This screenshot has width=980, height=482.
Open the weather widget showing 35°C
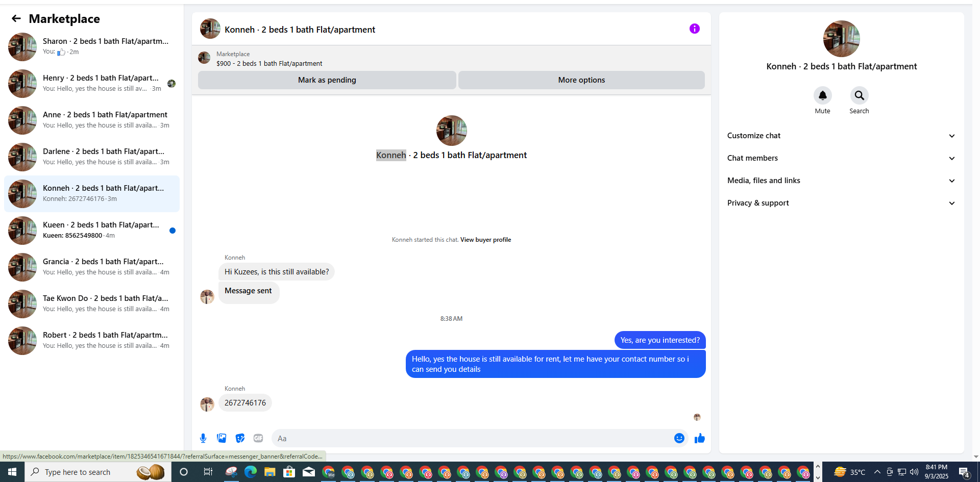click(850, 472)
